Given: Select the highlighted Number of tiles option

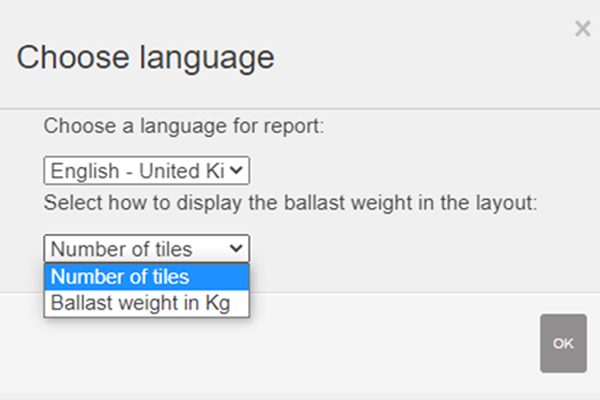Looking at the screenshot, I should pos(146,277).
